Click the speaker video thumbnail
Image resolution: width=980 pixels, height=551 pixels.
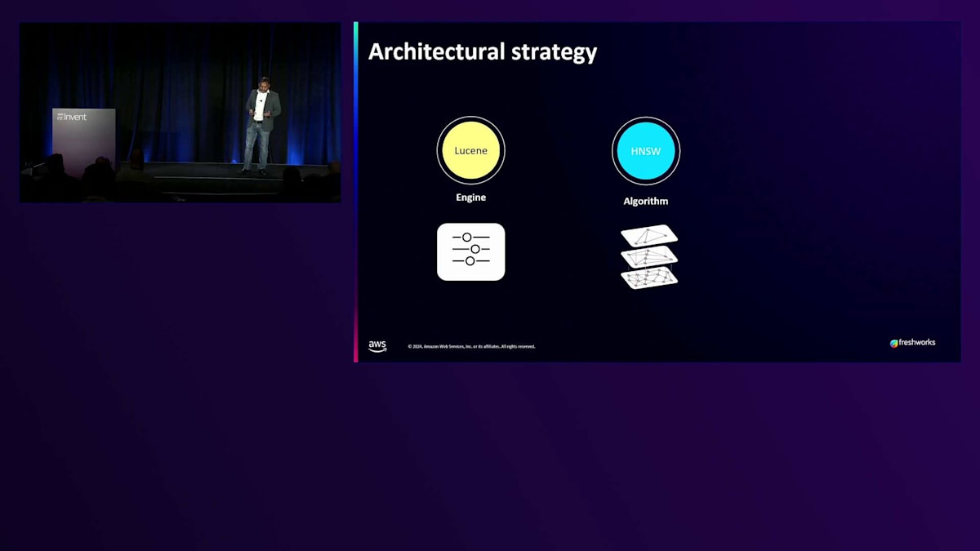(x=180, y=113)
